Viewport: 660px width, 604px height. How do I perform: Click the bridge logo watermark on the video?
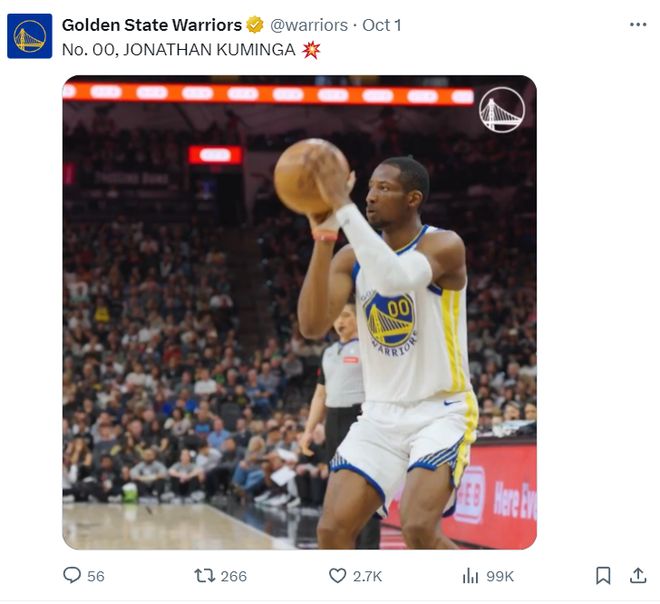(x=501, y=110)
